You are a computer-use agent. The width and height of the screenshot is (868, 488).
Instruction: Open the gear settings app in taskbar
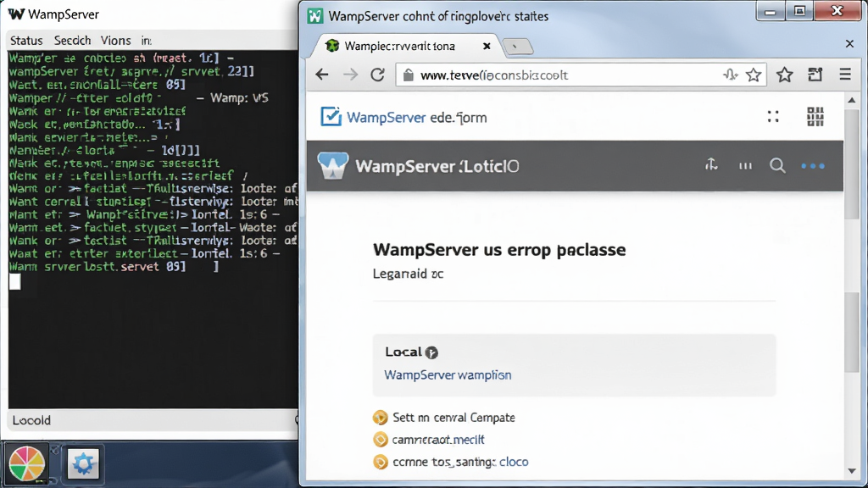(x=83, y=463)
